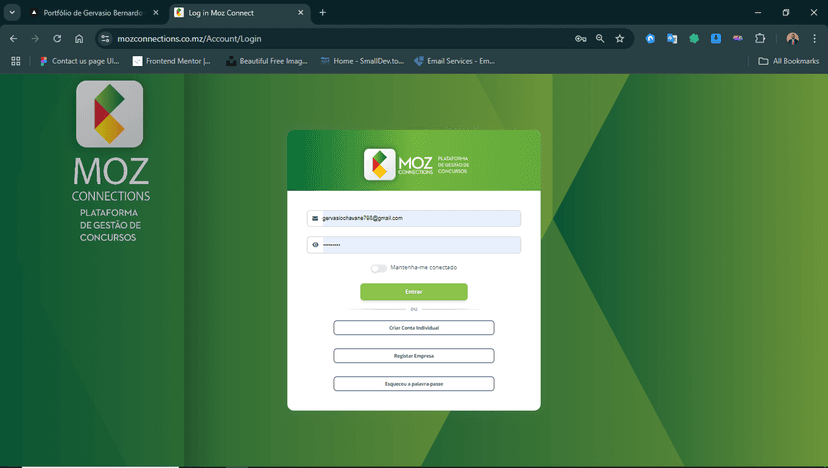
Task: Expand the tab search dropdown arrow
Action: point(12,13)
